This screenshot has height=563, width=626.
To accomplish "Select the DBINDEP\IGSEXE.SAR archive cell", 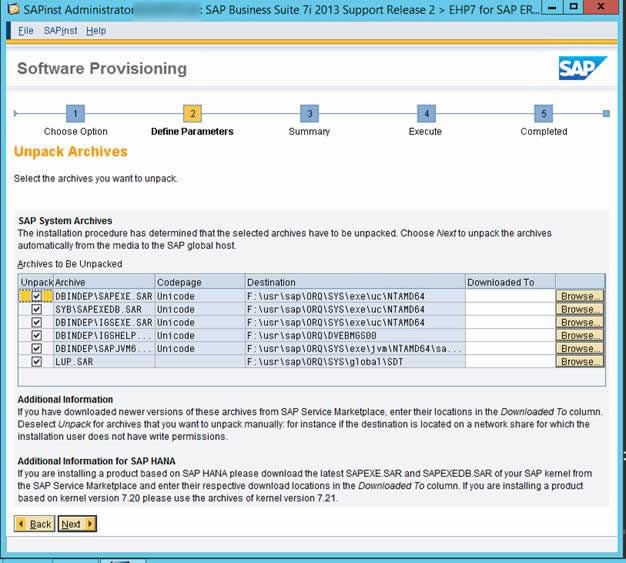I will pos(104,323).
